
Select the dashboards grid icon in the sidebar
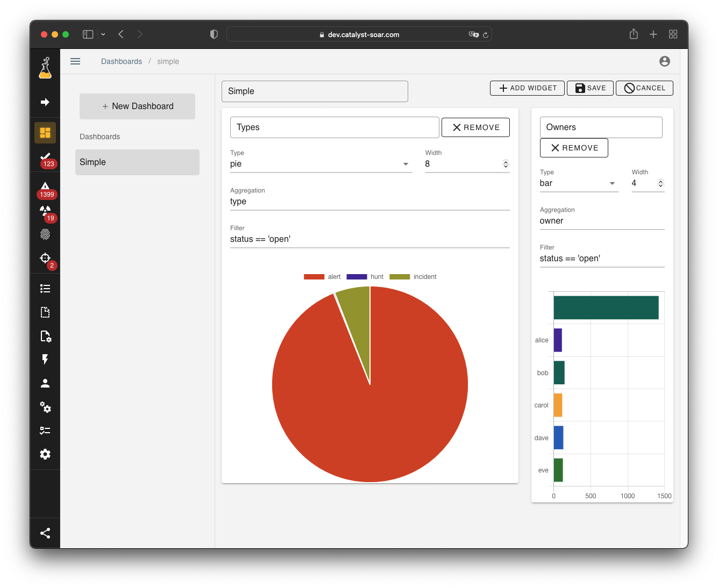pyautogui.click(x=45, y=132)
